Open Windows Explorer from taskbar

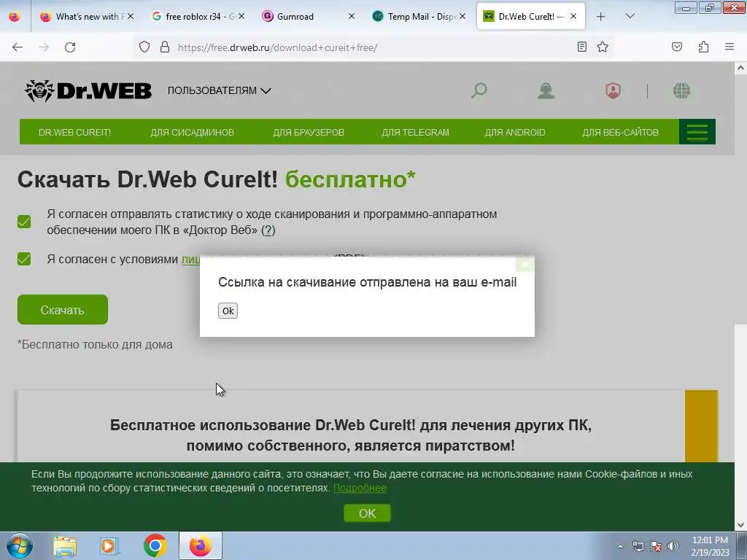pyautogui.click(x=65, y=546)
